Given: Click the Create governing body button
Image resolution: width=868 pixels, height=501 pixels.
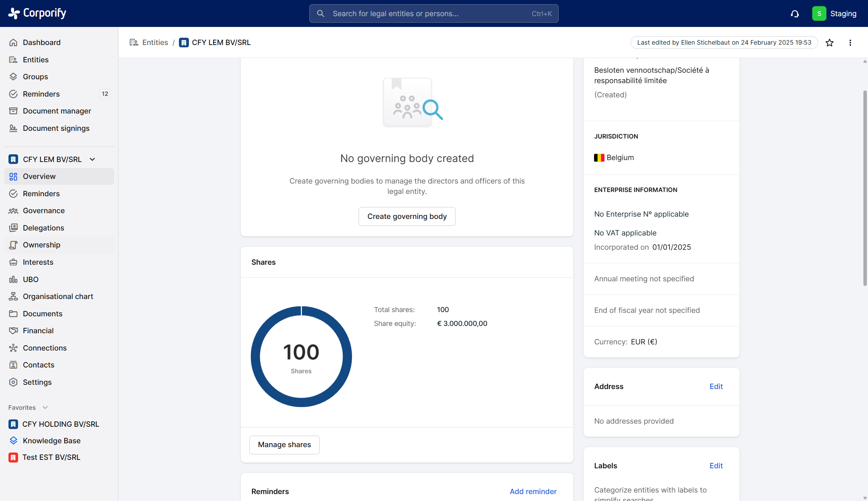Looking at the screenshot, I should (407, 216).
